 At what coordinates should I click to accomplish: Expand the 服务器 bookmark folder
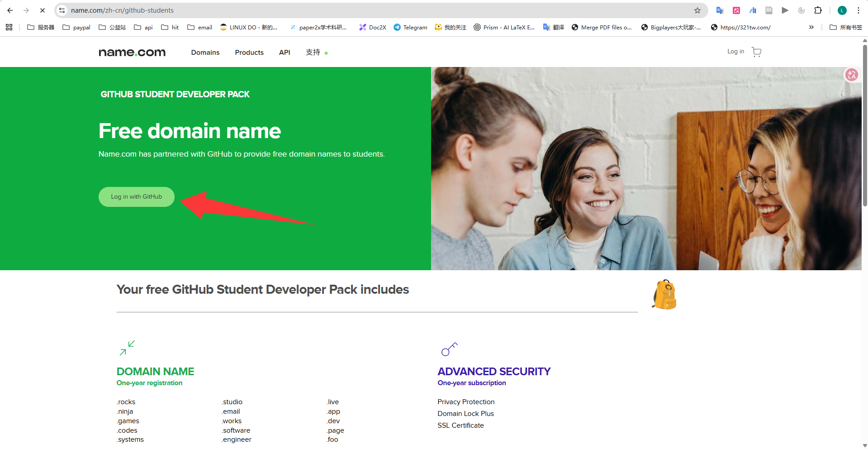(x=41, y=27)
